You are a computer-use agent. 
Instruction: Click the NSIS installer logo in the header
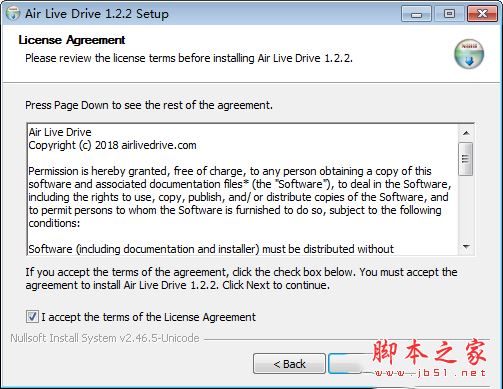469,54
